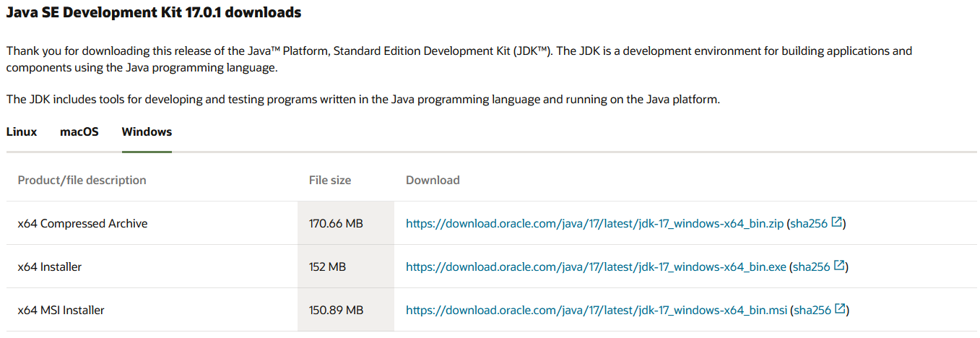Switch to the Linux tab
The width and height of the screenshot is (980, 338).
pyautogui.click(x=22, y=132)
